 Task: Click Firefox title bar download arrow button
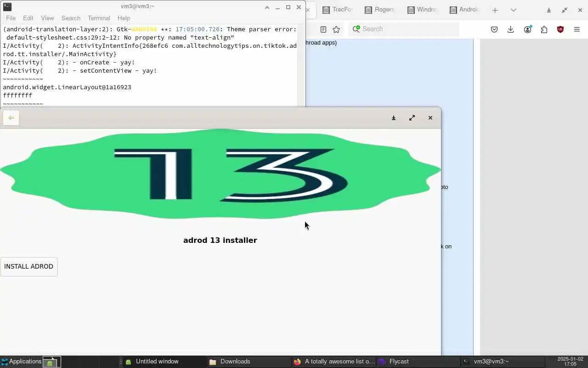tap(549, 10)
